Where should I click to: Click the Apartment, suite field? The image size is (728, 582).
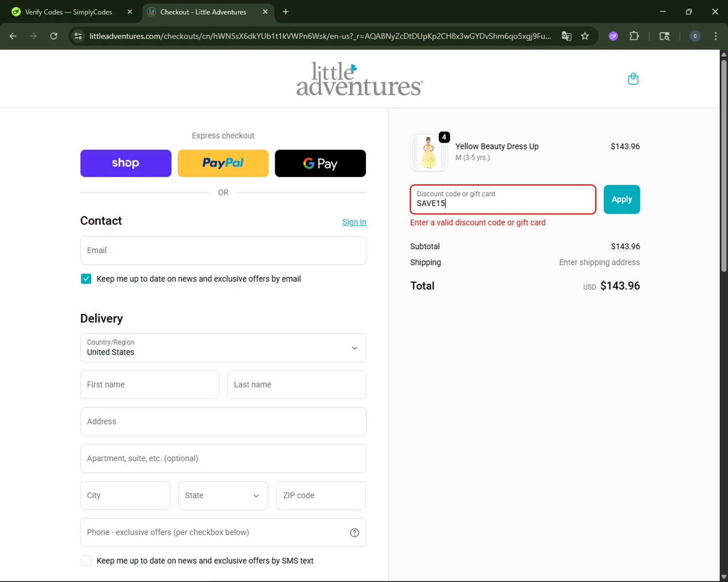223,458
